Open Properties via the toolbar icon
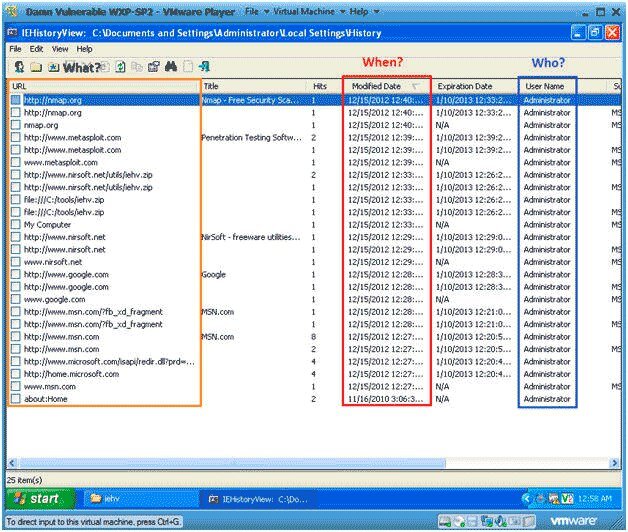Image resolution: width=628 pixels, height=532 pixels. [x=153, y=67]
